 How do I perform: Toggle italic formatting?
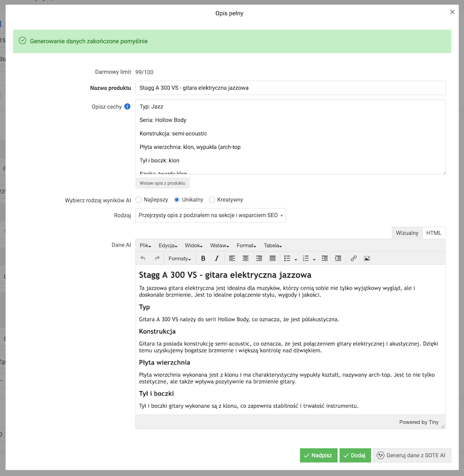[216, 258]
